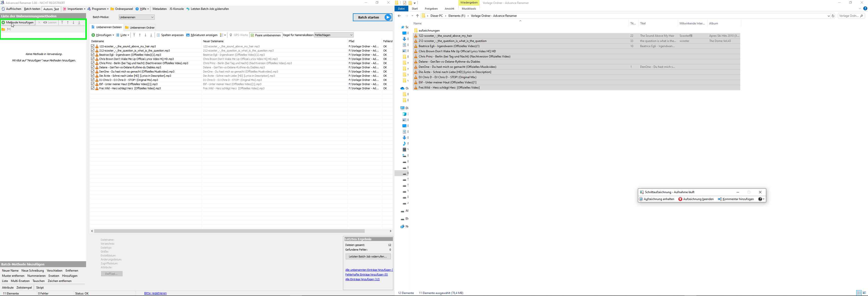Viewport: 868px width, 296px height.
Task: Toggle Paare umbenennen option
Action: point(266,35)
